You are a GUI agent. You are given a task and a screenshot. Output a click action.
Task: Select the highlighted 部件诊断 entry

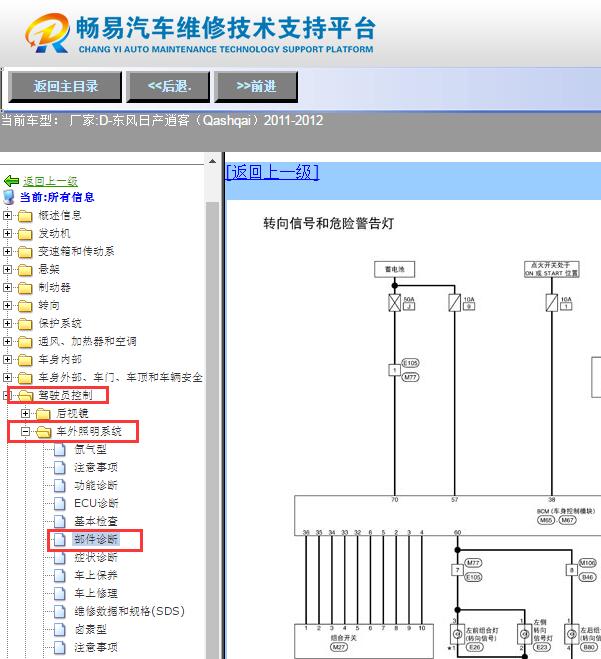(96, 539)
